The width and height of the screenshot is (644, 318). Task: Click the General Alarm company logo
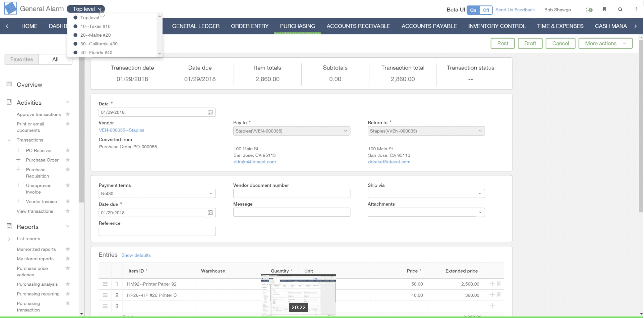pyautogui.click(x=11, y=8)
